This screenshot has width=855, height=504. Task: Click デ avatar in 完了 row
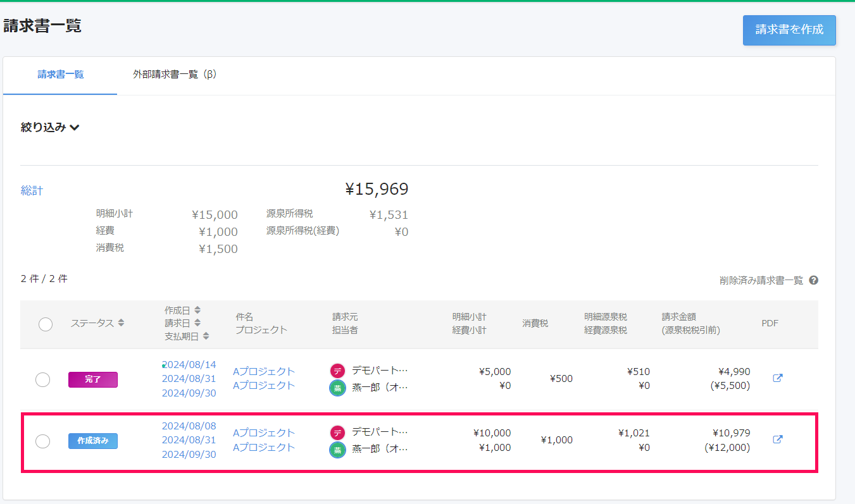pos(338,371)
